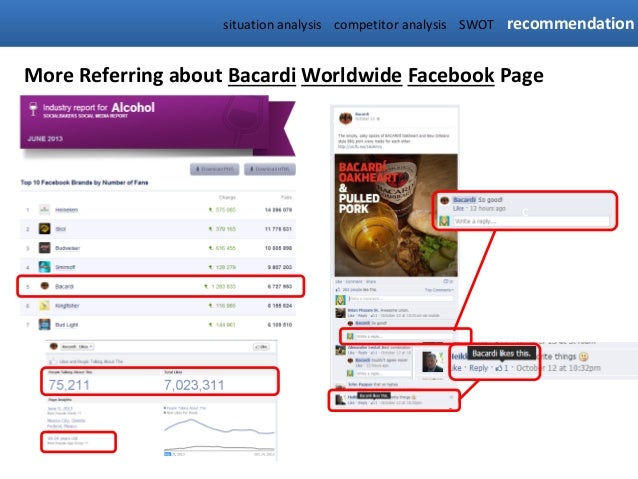Screen dimensions: 638x479
Task: Click the Smirnoff brand logo icon
Action: (44, 267)
